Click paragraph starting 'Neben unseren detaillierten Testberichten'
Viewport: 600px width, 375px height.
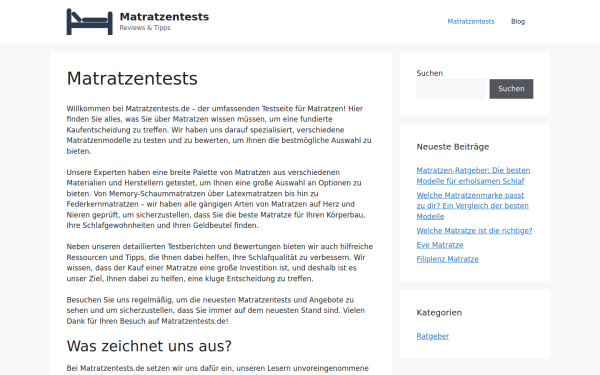click(220, 262)
